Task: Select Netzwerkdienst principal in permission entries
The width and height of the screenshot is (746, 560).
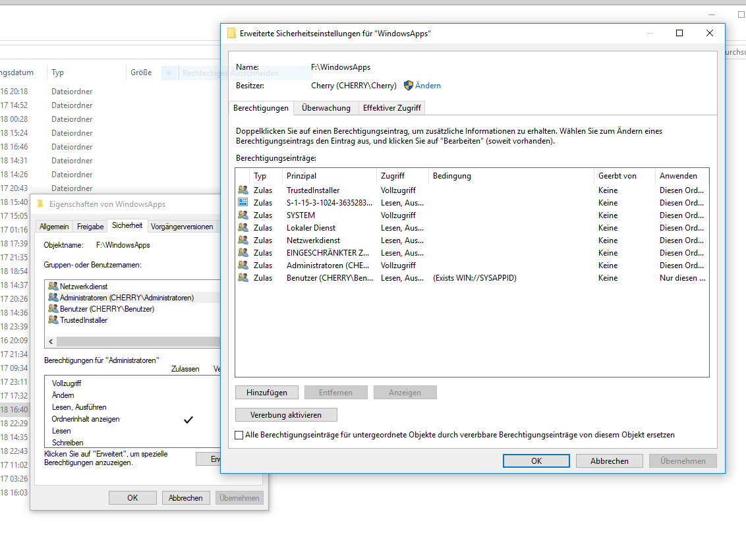Action: pos(313,240)
